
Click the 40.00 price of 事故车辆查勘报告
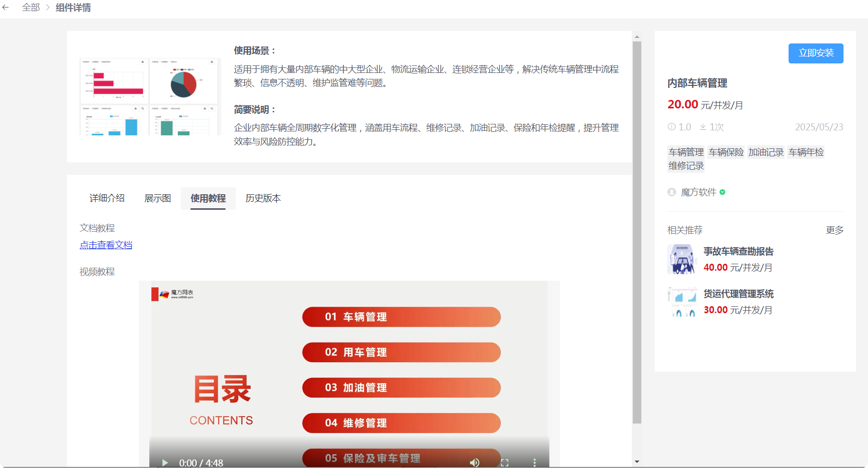pyautogui.click(x=716, y=267)
